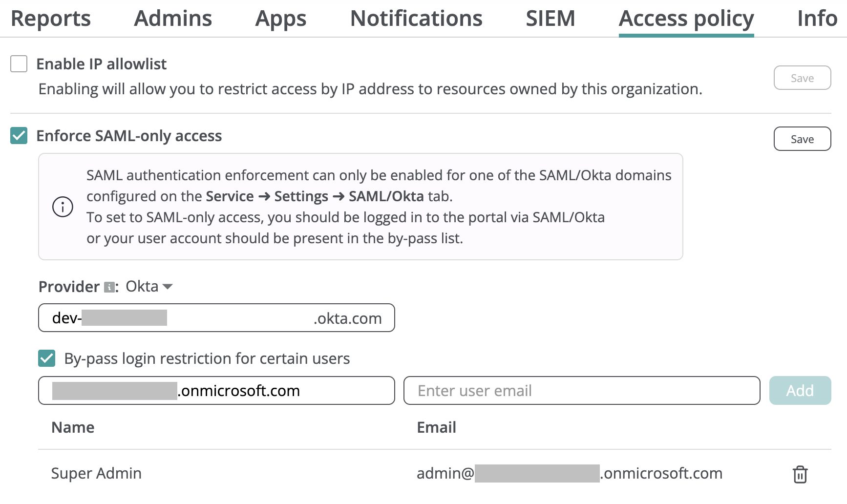Select the Apps tab
Viewport: 847px width, 504px height.
pyautogui.click(x=280, y=19)
